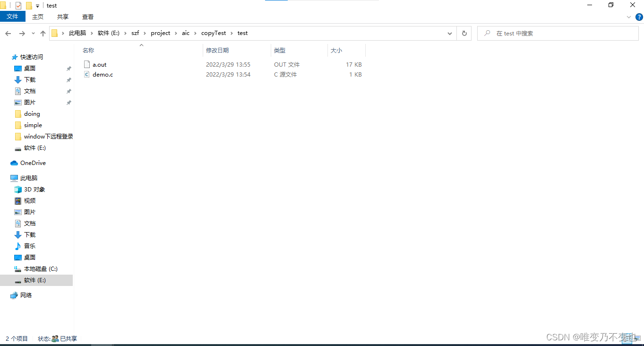
Task: Navigate to project in the breadcrumb
Action: click(x=161, y=33)
